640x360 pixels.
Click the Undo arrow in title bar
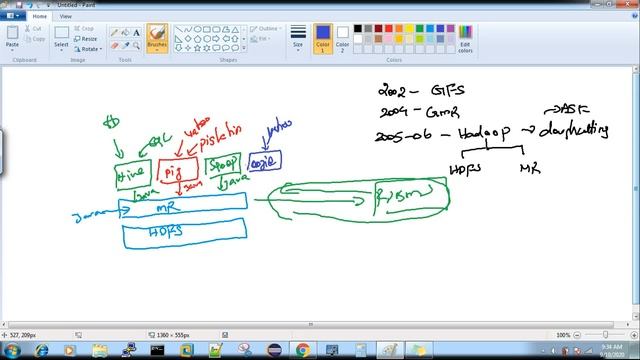pyautogui.click(x=29, y=5)
